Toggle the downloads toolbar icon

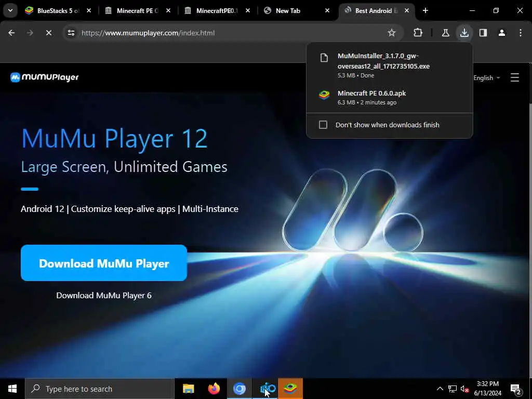(x=464, y=33)
